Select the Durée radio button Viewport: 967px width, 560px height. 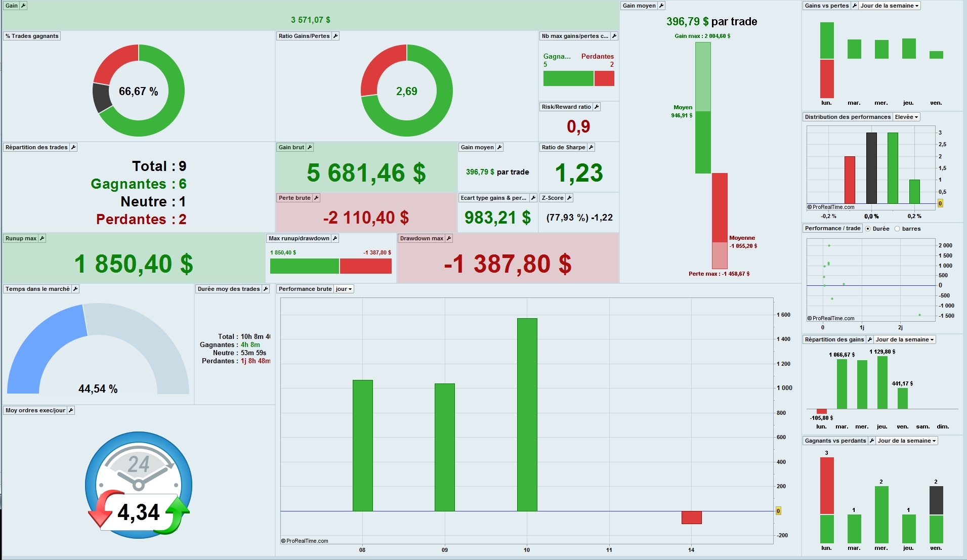pos(868,229)
